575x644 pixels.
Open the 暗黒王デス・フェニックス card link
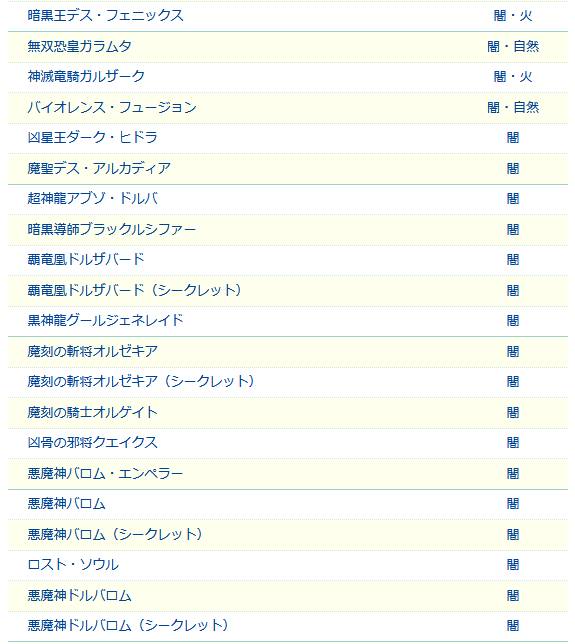click(106, 16)
